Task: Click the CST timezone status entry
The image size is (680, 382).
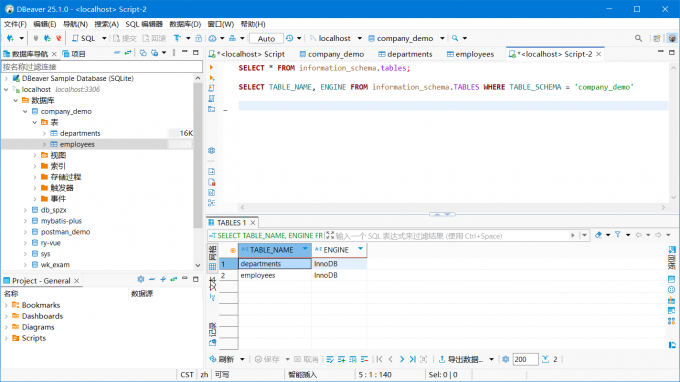Action: pyautogui.click(x=187, y=375)
